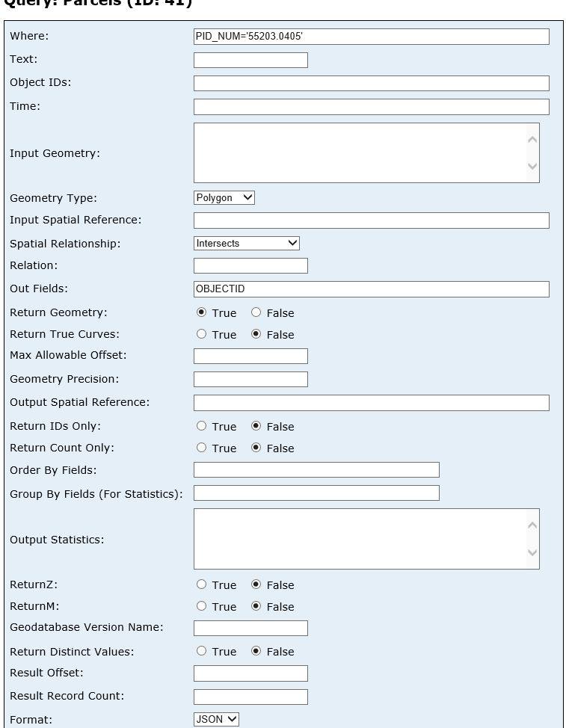566x728 pixels.
Task: Set Return IDs Only to True
Action: click(x=202, y=426)
